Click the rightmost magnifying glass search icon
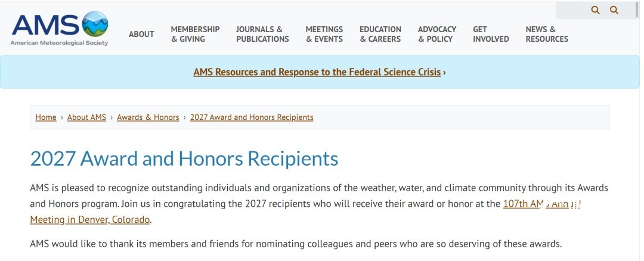Viewport: 644px width, 261px height. [x=614, y=10]
